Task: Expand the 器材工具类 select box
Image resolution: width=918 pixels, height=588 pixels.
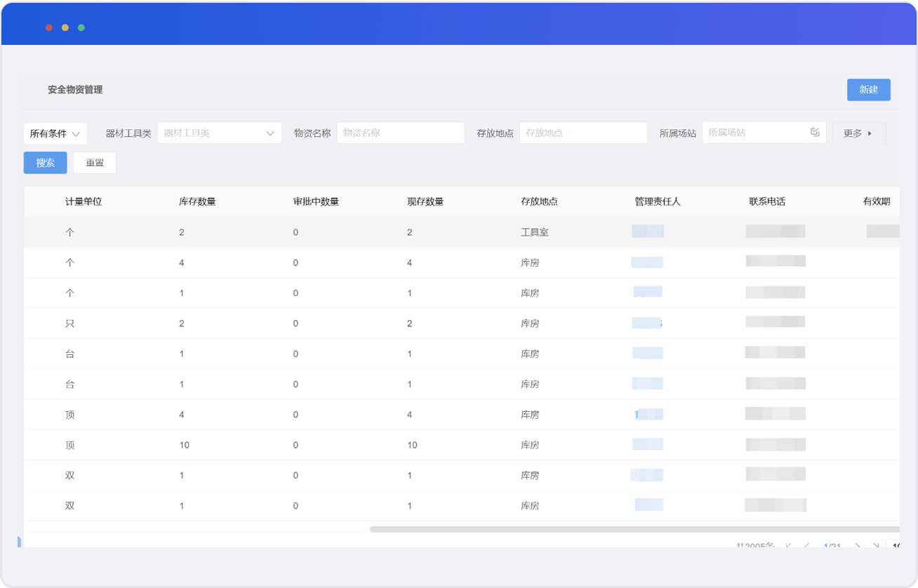Action: click(x=219, y=133)
